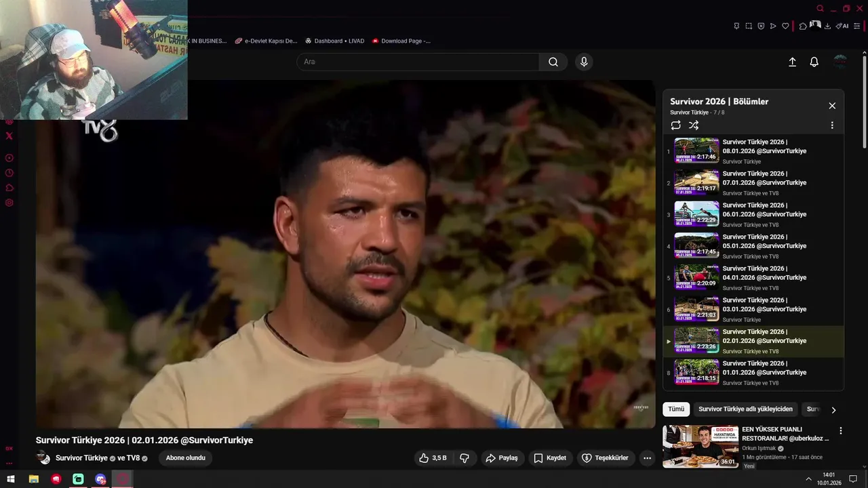Open the Download Page bookmark
868x488 pixels.
pyautogui.click(x=401, y=41)
